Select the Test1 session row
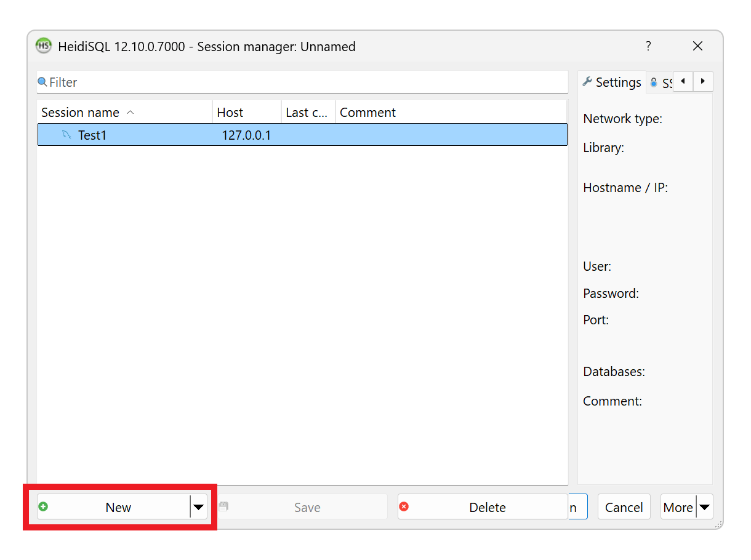 point(302,135)
